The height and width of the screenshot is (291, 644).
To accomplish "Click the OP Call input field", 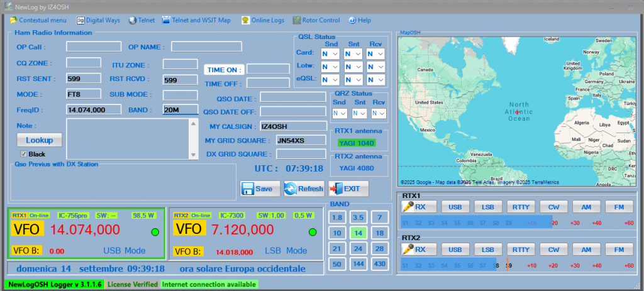I will (x=94, y=47).
